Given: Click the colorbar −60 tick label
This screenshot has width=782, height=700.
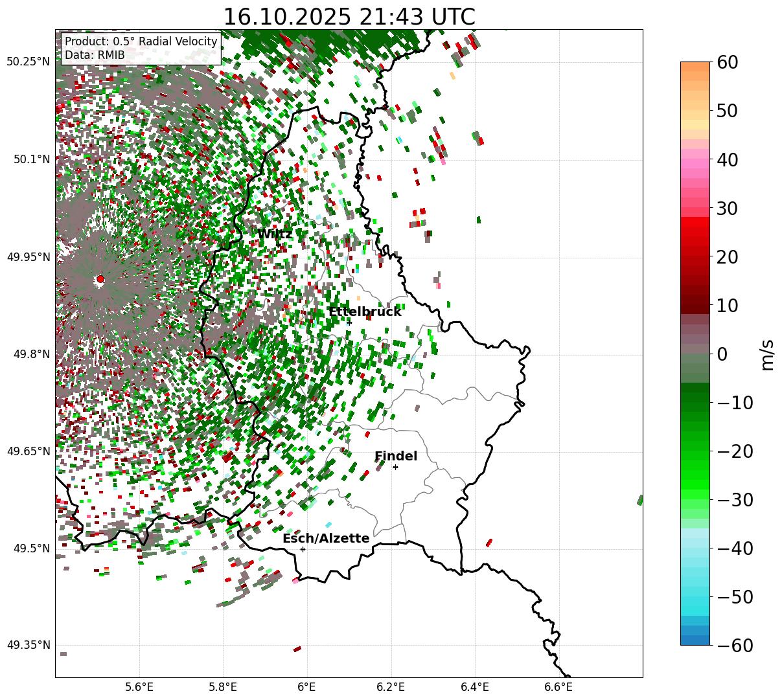Looking at the screenshot, I should click(x=735, y=646).
